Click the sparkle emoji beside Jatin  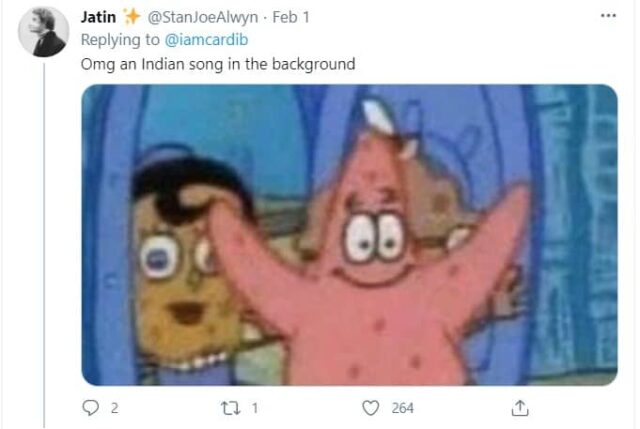pyautogui.click(x=132, y=17)
